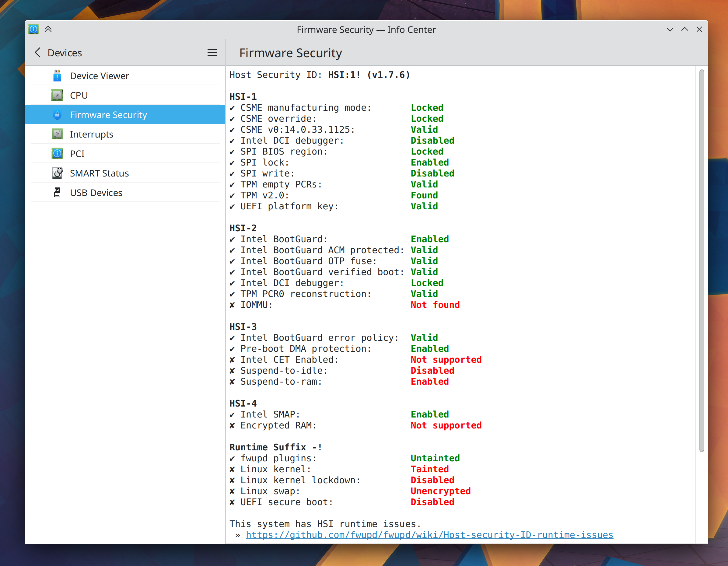This screenshot has height=566, width=728.
Task: Click the USB Devices icon
Action: [x=57, y=192]
